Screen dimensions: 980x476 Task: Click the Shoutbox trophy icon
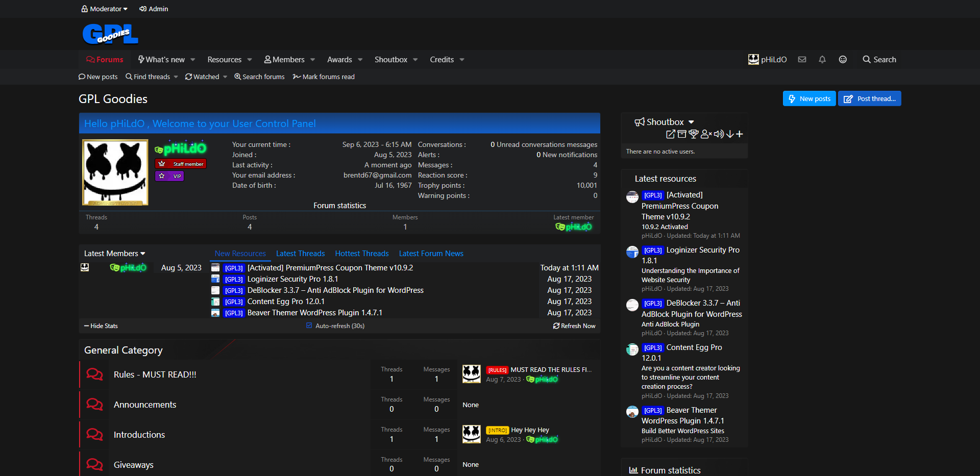pos(693,134)
